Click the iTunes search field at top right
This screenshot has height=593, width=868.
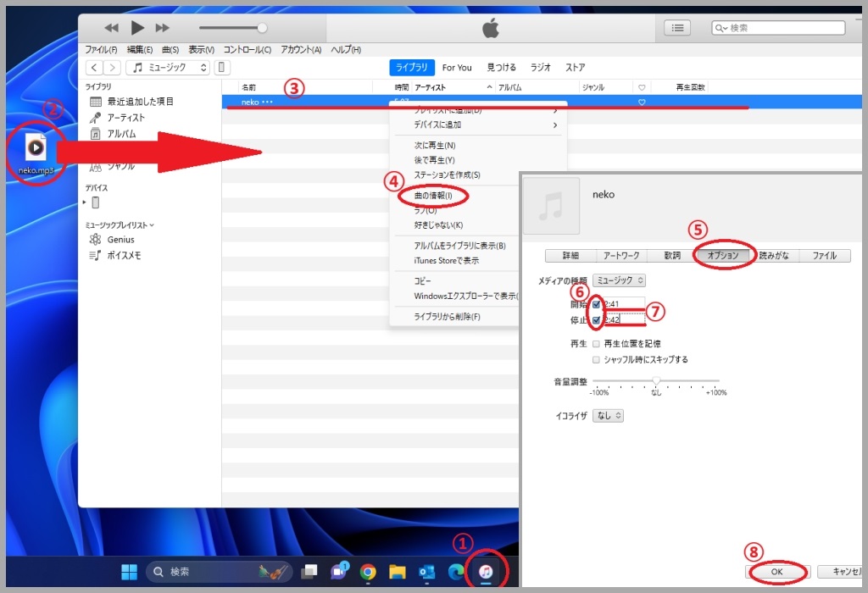pyautogui.click(x=778, y=28)
